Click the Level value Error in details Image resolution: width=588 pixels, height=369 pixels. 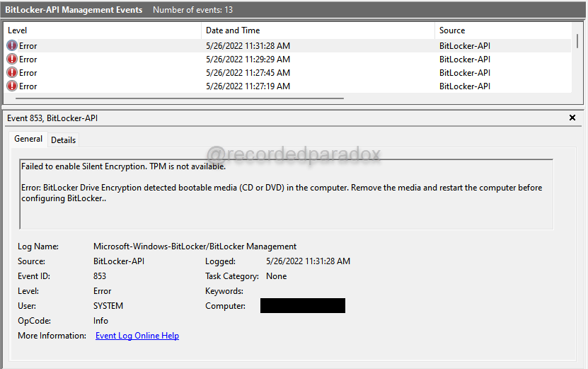click(x=103, y=291)
